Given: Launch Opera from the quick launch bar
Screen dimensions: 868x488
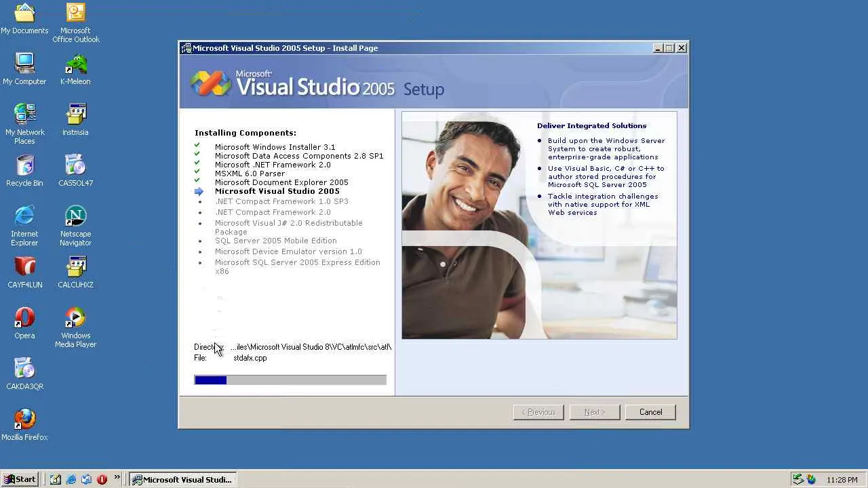Looking at the screenshot, I should click(102, 479).
